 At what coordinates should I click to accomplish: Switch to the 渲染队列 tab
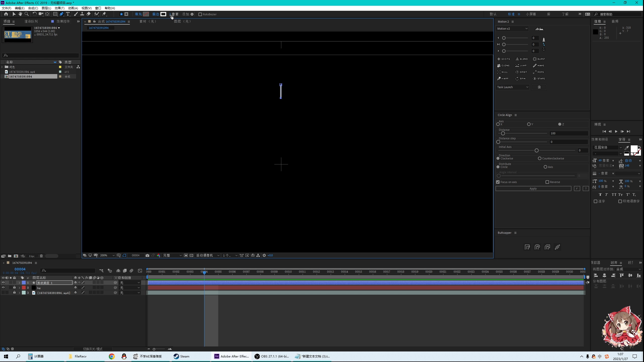[x=31, y=21]
